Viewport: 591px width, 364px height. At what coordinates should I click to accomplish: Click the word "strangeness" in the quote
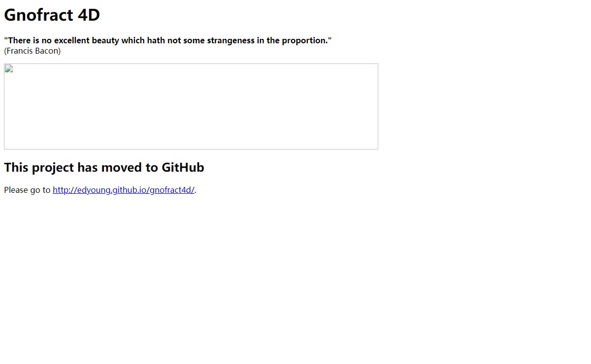[x=230, y=40]
